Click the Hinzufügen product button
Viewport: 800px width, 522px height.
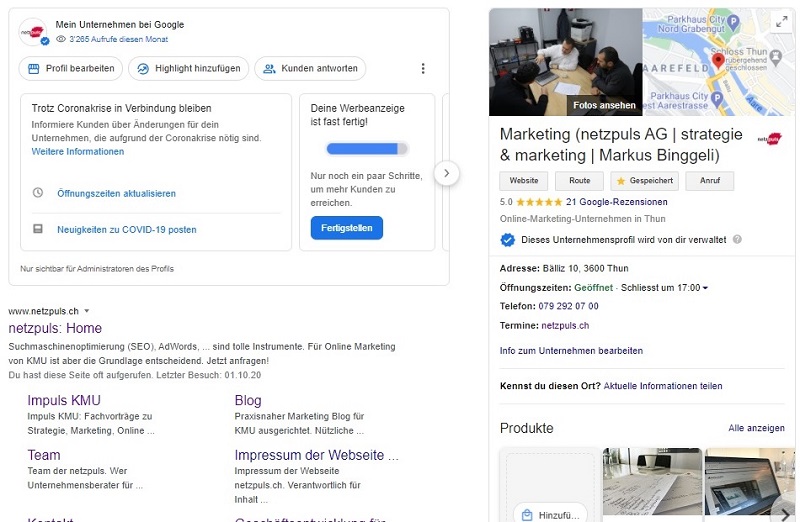pyautogui.click(x=551, y=514)
